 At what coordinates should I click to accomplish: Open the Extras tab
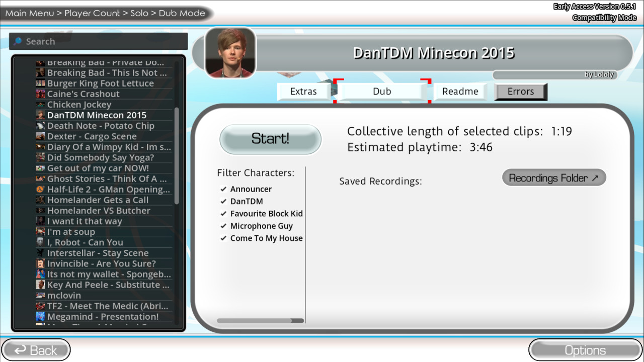point(303,92)
